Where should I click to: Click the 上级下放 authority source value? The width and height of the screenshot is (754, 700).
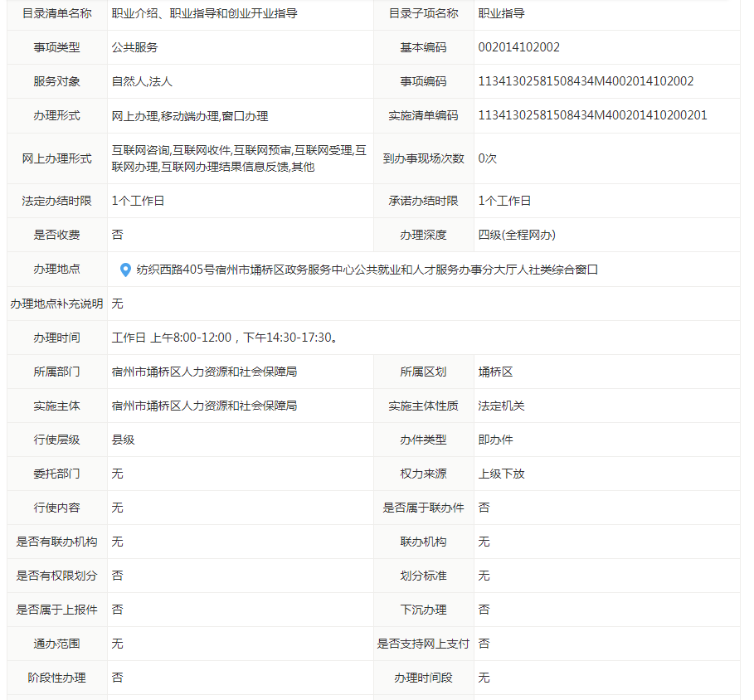[x=501, y=474]
